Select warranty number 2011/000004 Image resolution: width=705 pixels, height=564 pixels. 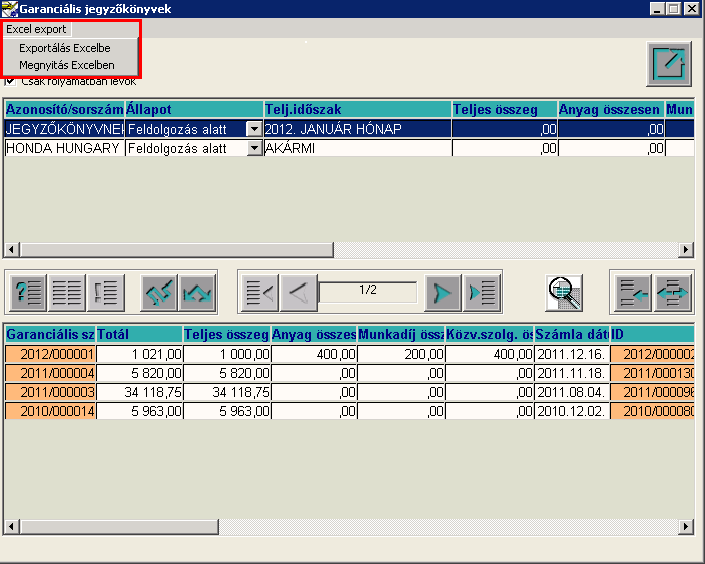[50, 373]
